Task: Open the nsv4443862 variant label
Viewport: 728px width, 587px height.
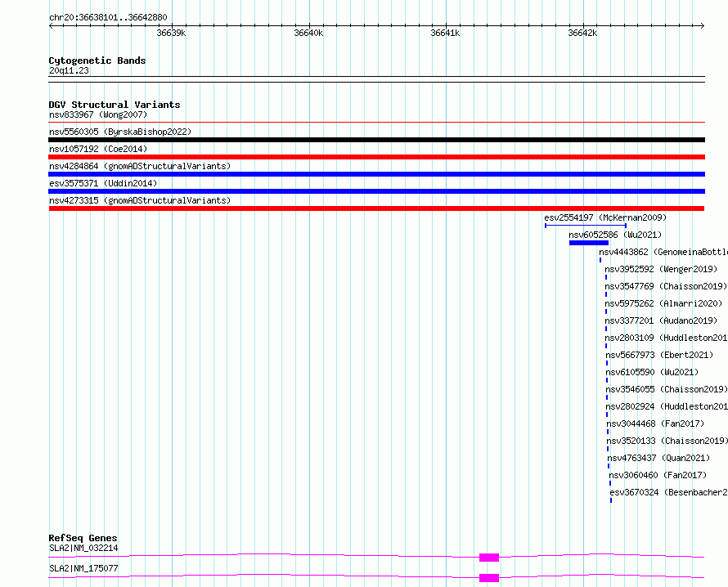Action: point(663,252)
